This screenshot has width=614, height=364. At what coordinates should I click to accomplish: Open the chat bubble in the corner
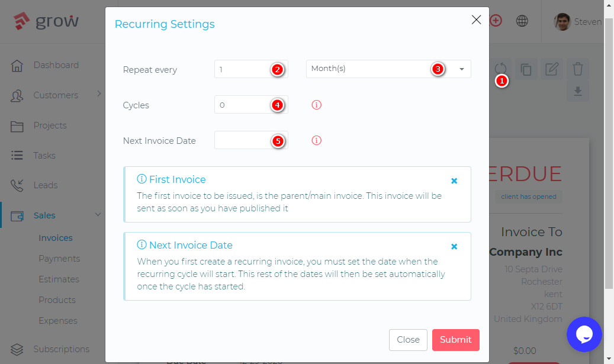click(584, 334)
